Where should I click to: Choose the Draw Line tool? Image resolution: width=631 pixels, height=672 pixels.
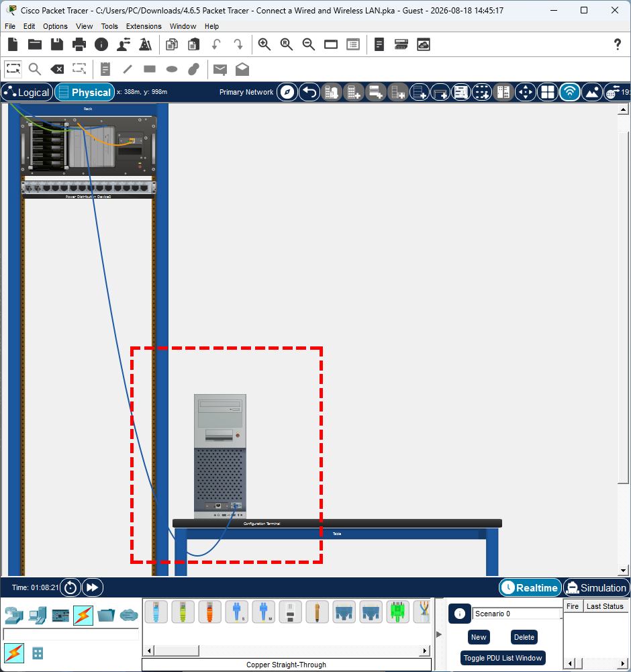pos(128,69)
